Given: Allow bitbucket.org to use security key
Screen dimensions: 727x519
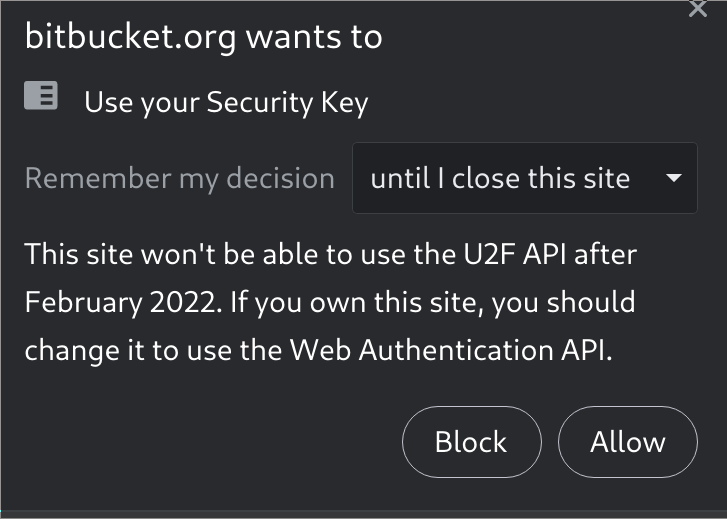Looking at the screenshot, I should click(x=627, y=442).
